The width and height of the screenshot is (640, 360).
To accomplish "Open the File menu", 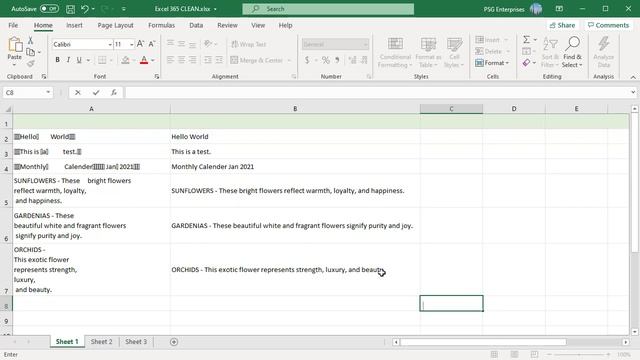I will pyautogui.click(x=13, y=25).
